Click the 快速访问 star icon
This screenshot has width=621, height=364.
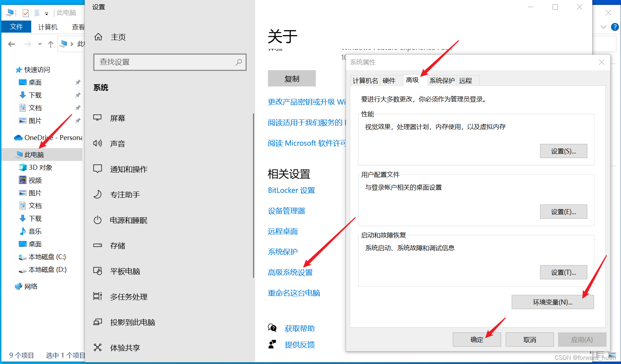tap(19, 69)
